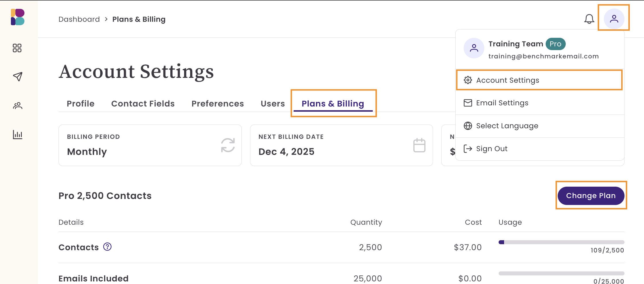Open the Emails paper plane icon
This screenshot has width=644, height=284.
pos(17,76)
